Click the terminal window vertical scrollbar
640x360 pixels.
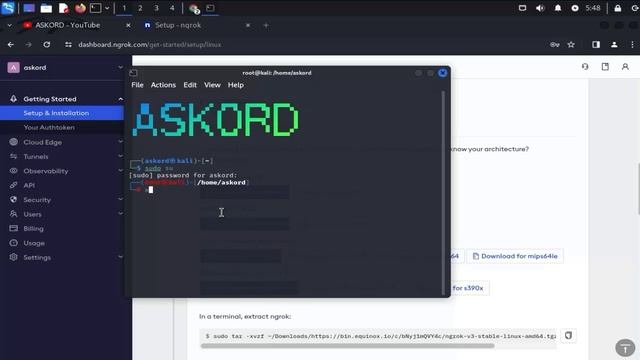[443, 193]
